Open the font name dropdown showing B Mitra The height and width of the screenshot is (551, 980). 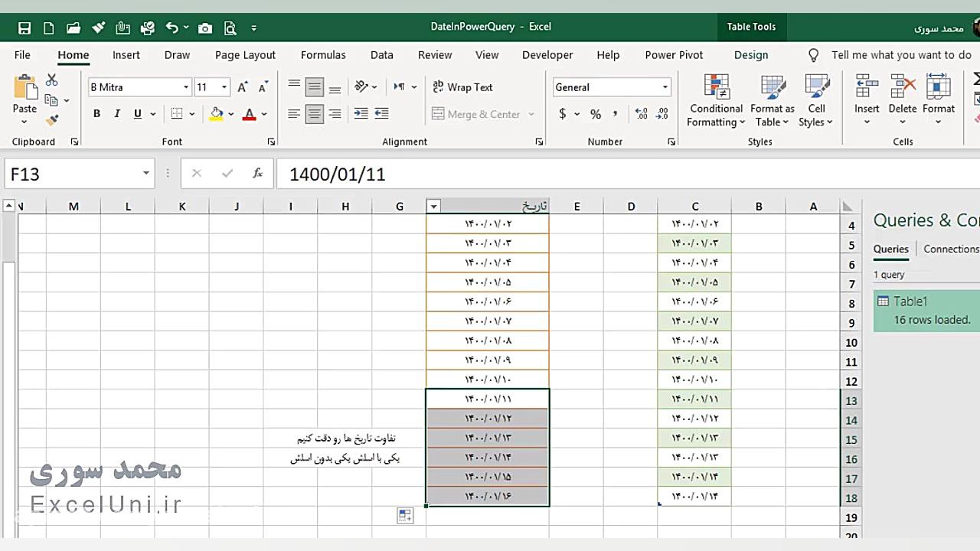(139, 87)
